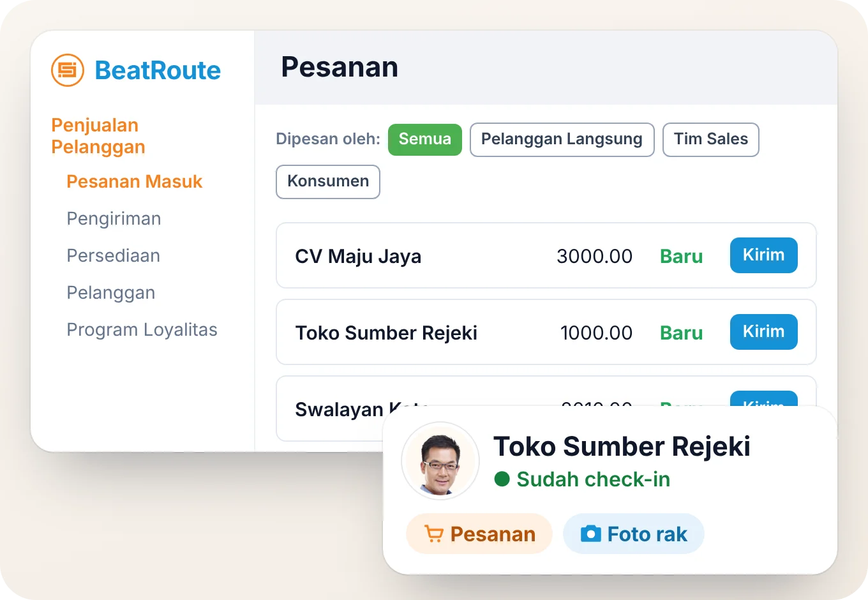The image size is (868, 600).
Task: Filter orders by Konsumen
Action: coord(328,181)
